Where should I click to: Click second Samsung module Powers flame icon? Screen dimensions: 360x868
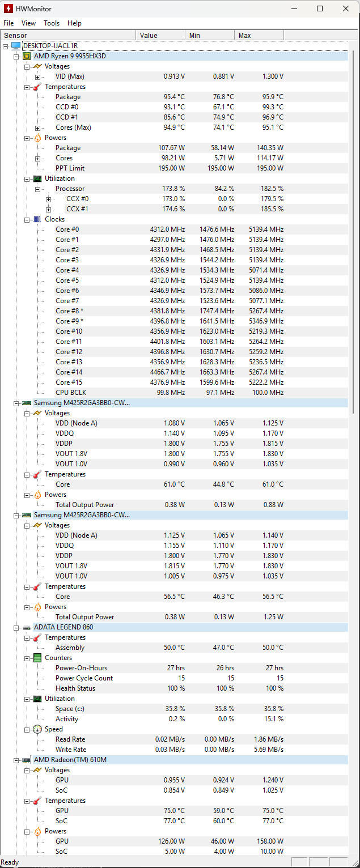37,607
